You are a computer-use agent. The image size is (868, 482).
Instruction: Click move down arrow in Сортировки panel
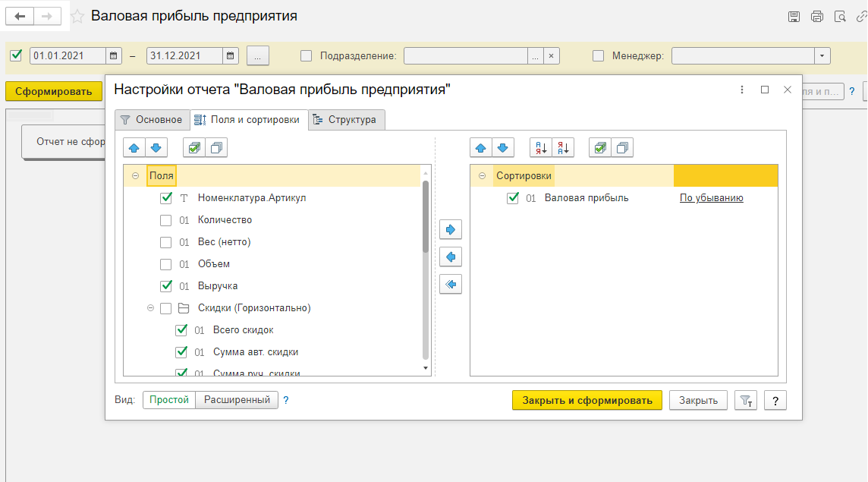pos(503,148)
